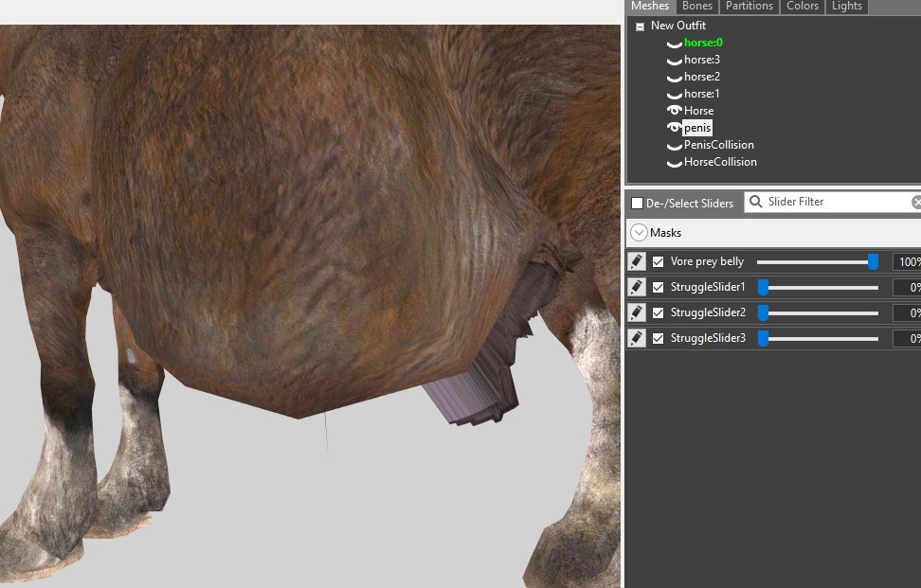
Task: Select the horse:1 mesh name
Action: coord(702,94)
